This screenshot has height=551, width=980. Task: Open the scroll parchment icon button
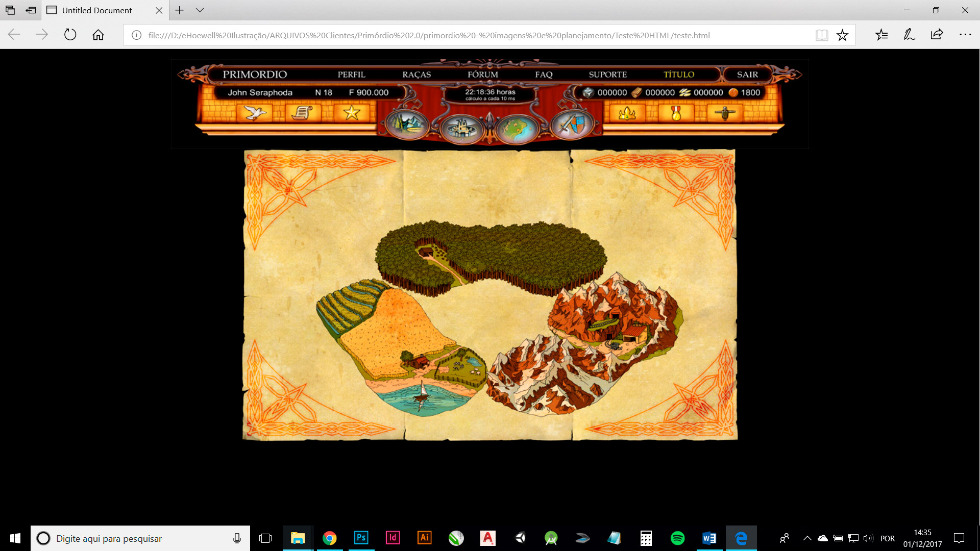tap(303, 112)
